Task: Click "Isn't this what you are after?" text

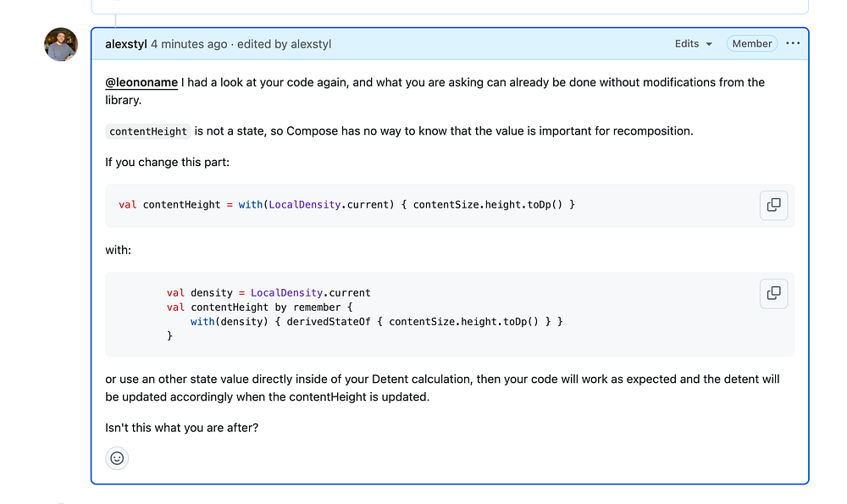Action: (x=182, y=428)
